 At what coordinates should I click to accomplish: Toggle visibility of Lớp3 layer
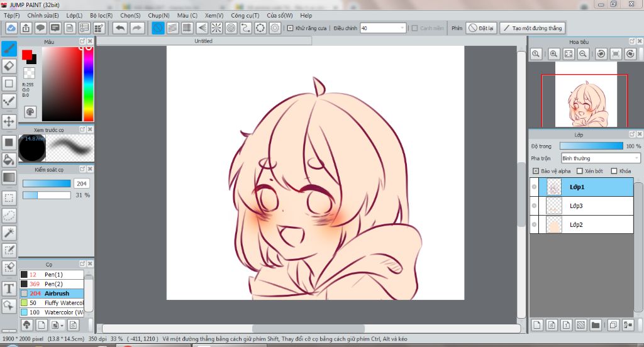click(534, 206)
